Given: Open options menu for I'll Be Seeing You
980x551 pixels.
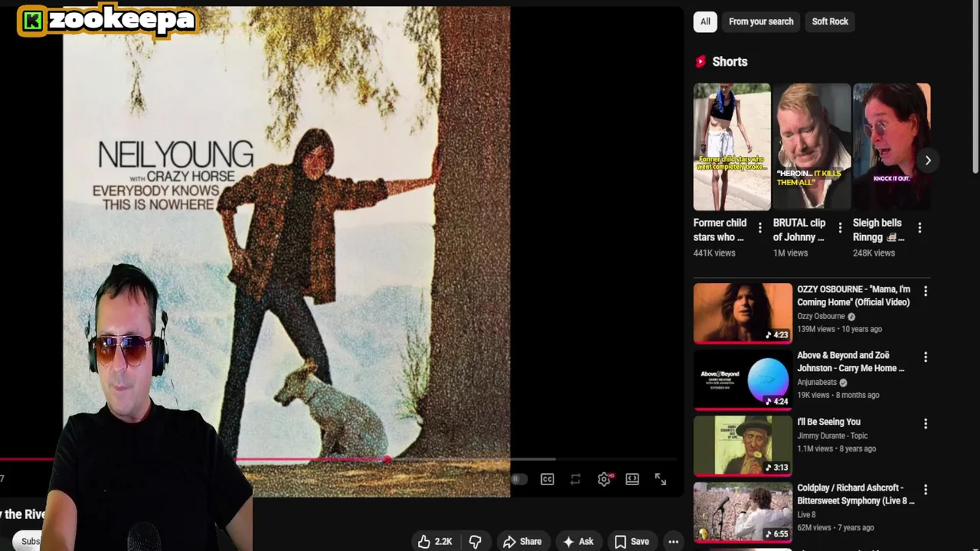Looking at the screenshot, I should tap(925, 424).
